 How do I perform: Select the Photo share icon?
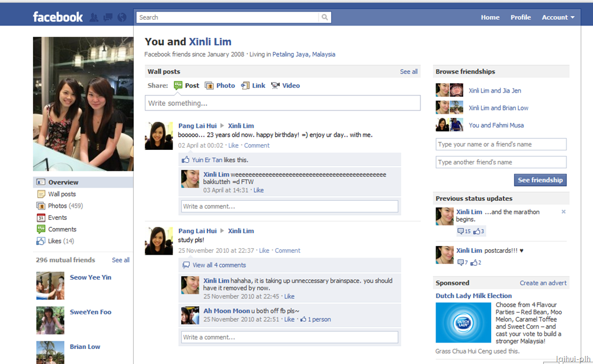pos(209,86)
